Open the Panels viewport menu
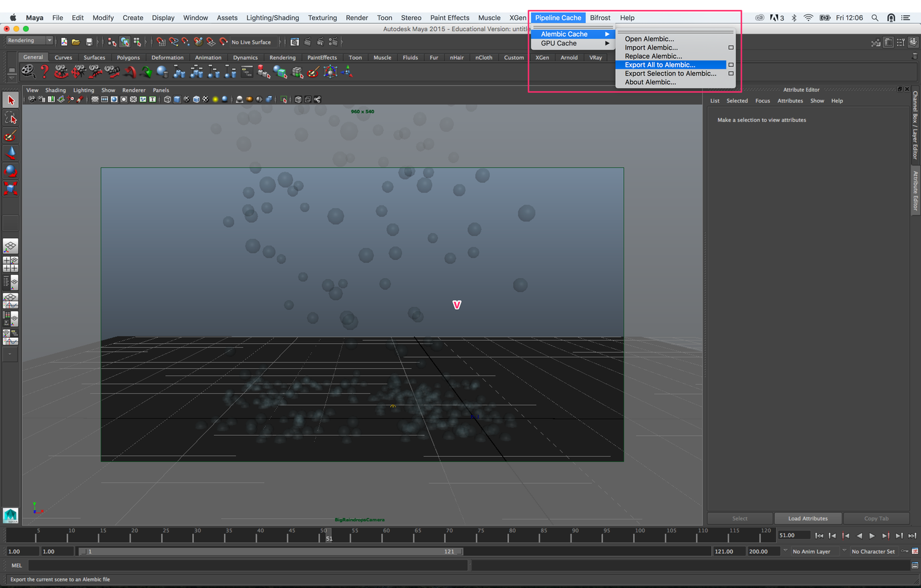 (161, 90)
